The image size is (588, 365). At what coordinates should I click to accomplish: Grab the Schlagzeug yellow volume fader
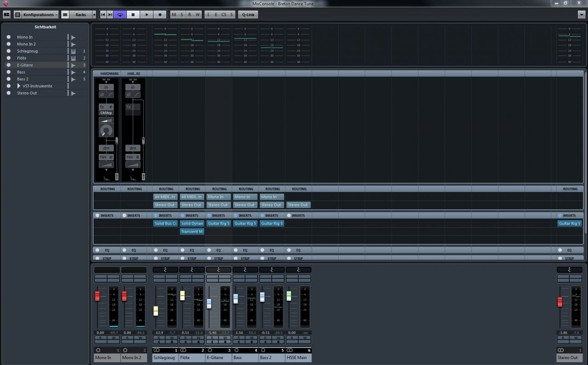[156, 311]
